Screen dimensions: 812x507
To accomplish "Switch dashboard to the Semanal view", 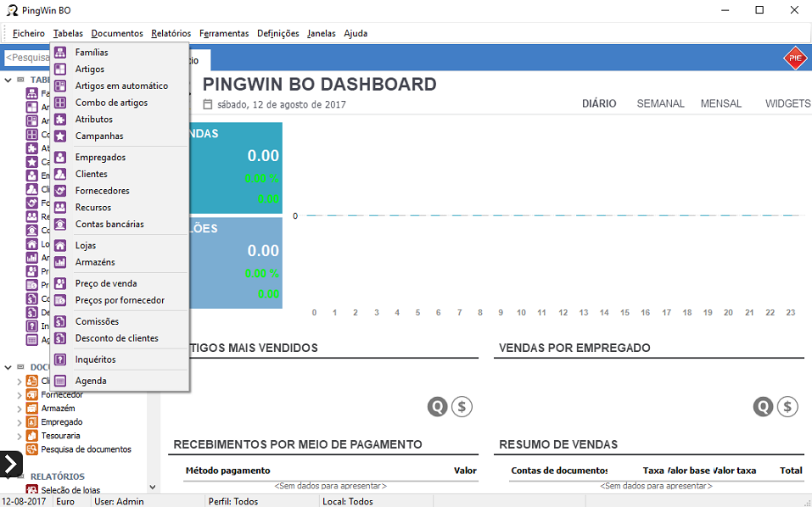I will click(660, 103).
